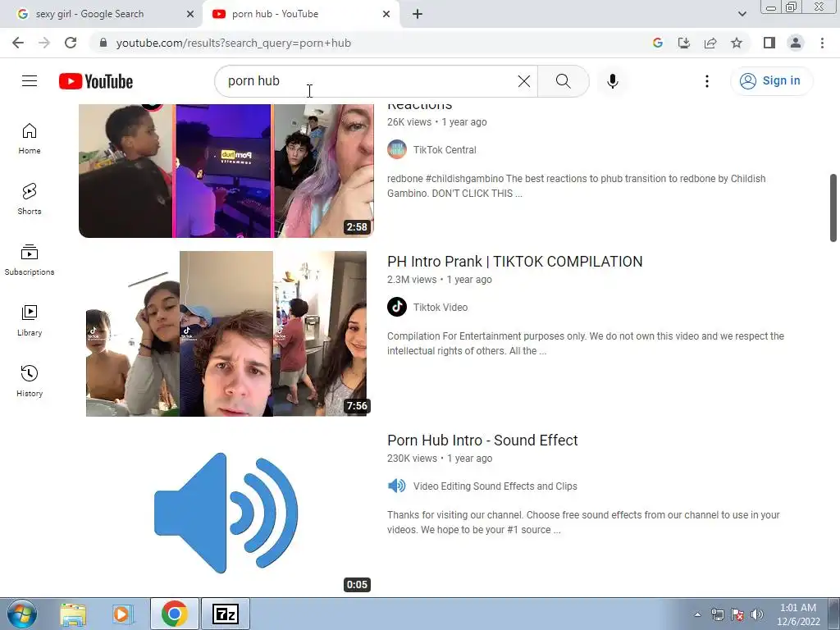The height and width of the screenshot is (630, 840).
Task: Start voice search with microphone icon
Action: click(x=613, y=81)
